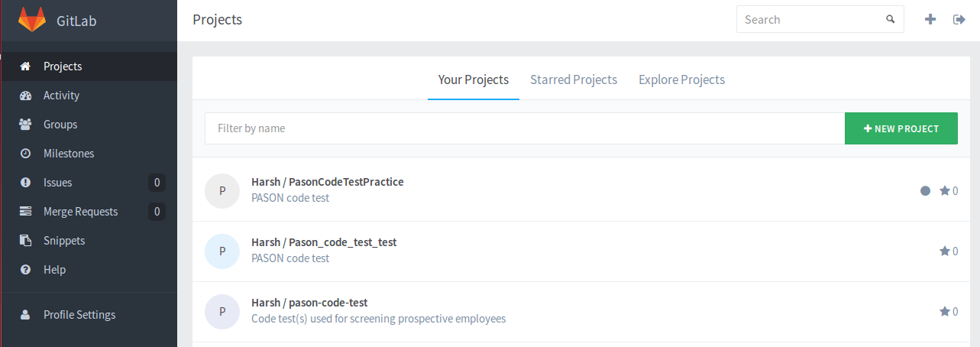Open Harsh / pason-code-test project link

(309, 303)
